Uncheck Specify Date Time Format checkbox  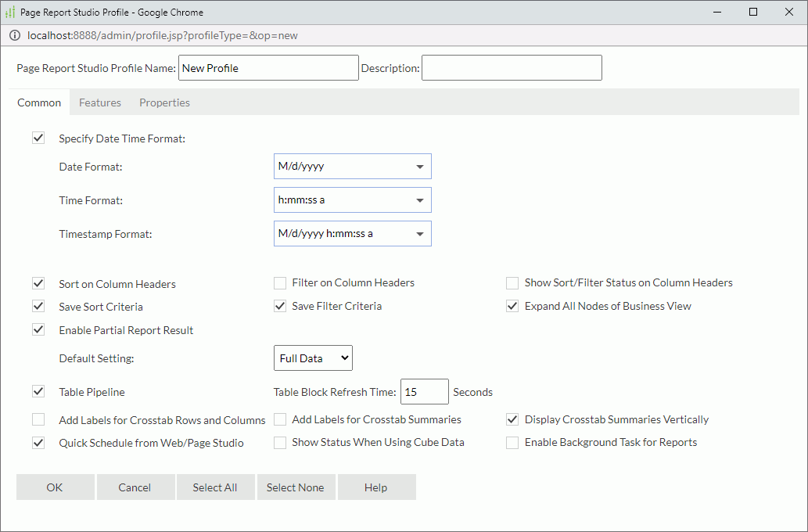[x=38, y=138]
